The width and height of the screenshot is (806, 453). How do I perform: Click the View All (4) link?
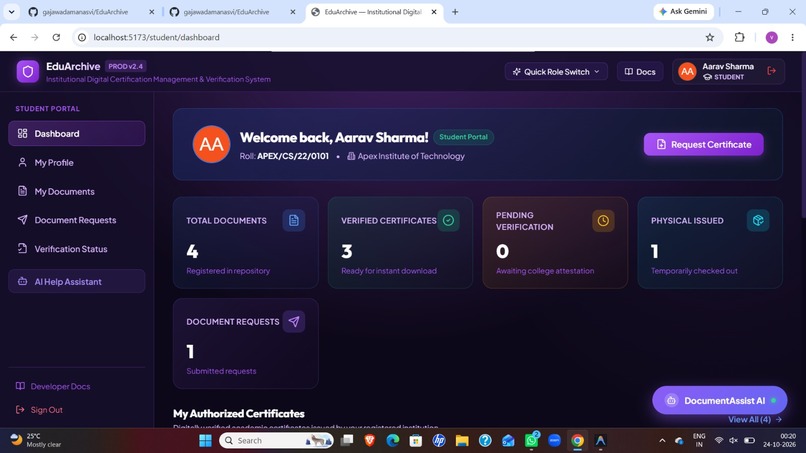click(755, 420)
